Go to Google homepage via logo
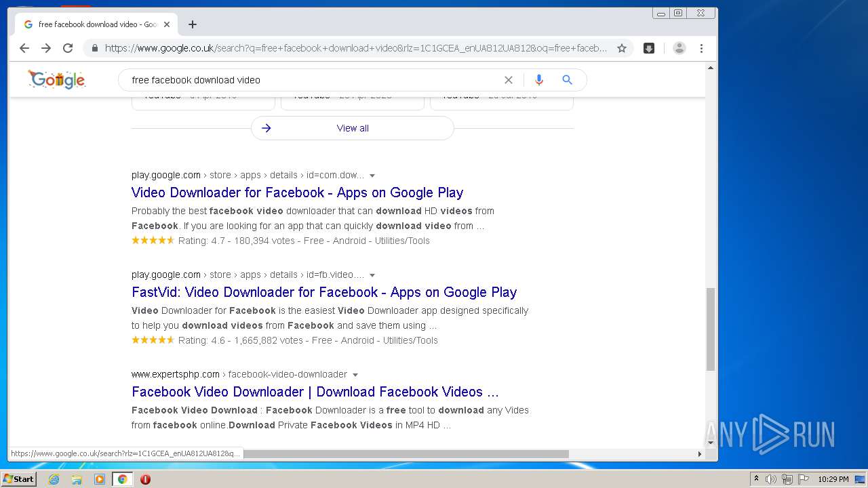The image size is (868, 488). (57, 79)
